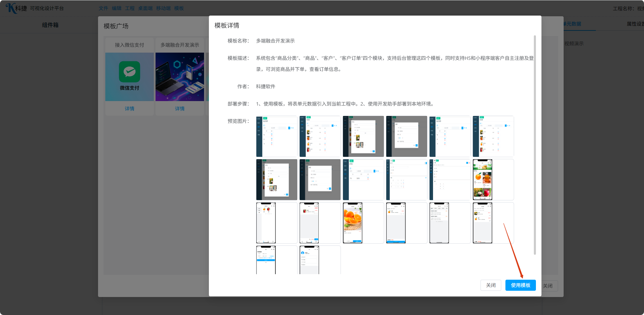
Task: Click the 使用模板 button
Action: point(520,285)
